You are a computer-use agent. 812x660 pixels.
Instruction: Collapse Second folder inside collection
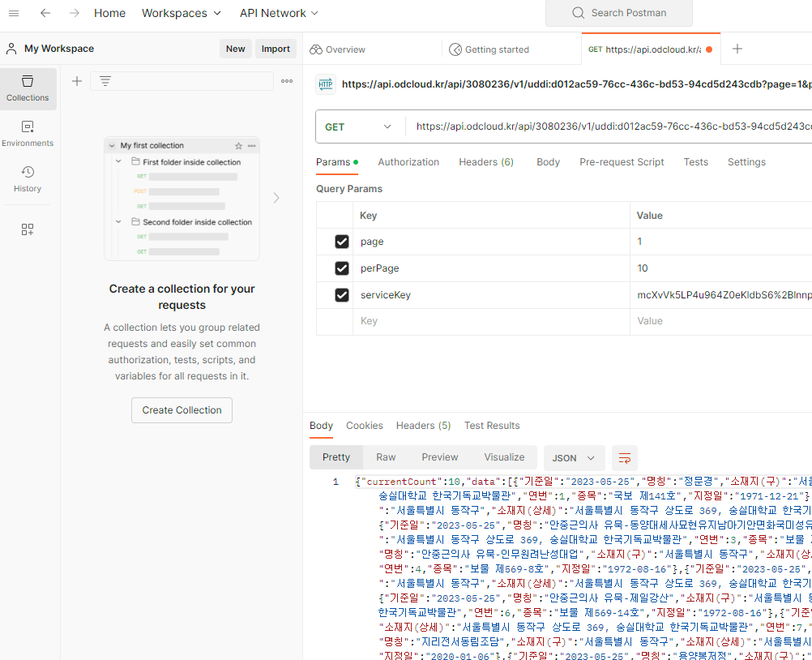point(118,221)
